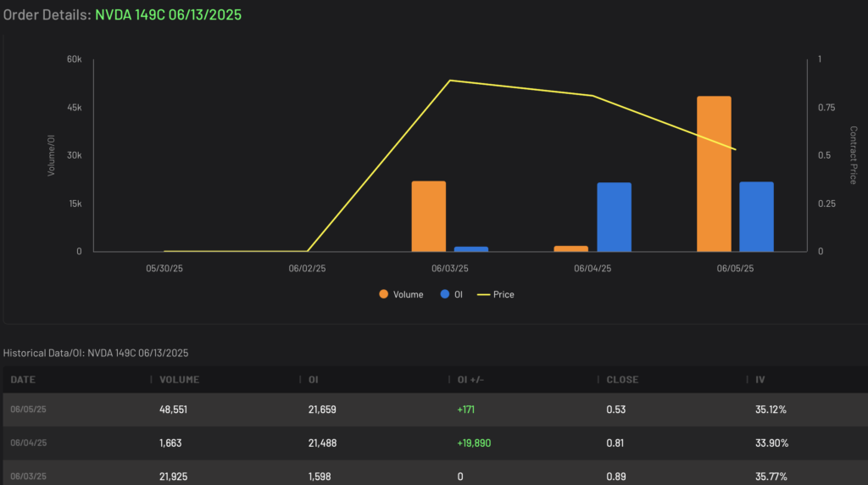Click the 05/30/25 x-axis date label
This screenshot has height=485, width=868.
[164, 269]
